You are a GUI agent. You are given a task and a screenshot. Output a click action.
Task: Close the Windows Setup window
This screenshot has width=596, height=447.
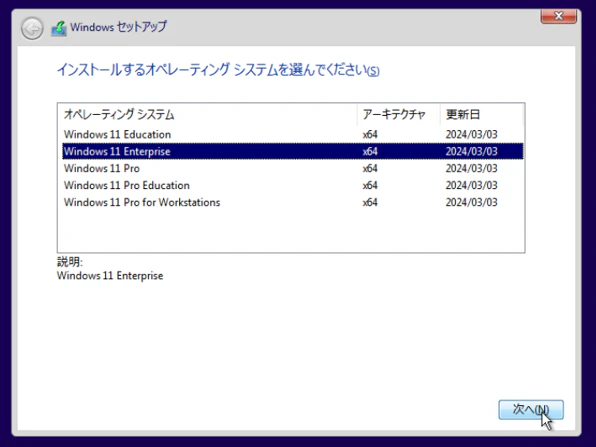tap(558, 16)
